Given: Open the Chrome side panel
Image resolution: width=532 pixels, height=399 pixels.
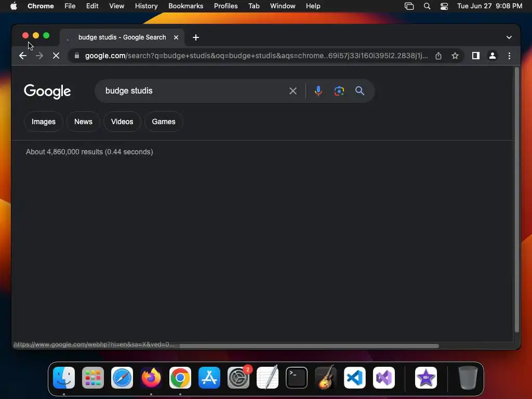Looking at the screenshot, I should click(476, 56).
